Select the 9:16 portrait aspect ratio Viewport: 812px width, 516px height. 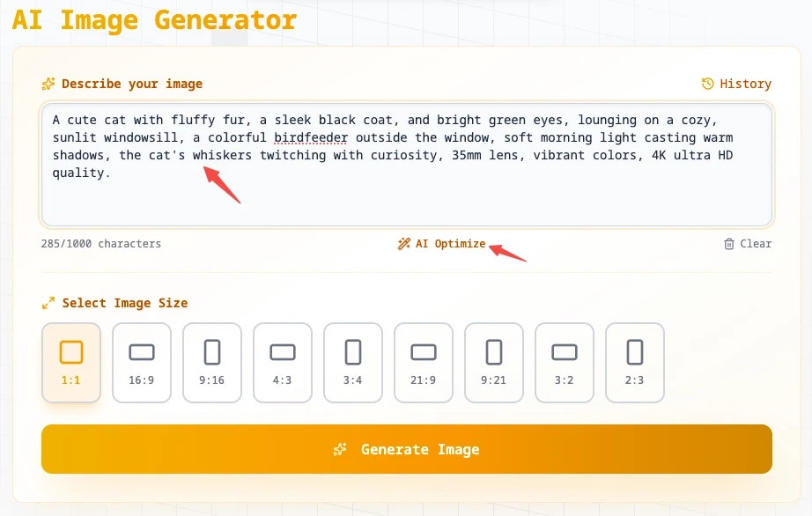click(211, 362)
